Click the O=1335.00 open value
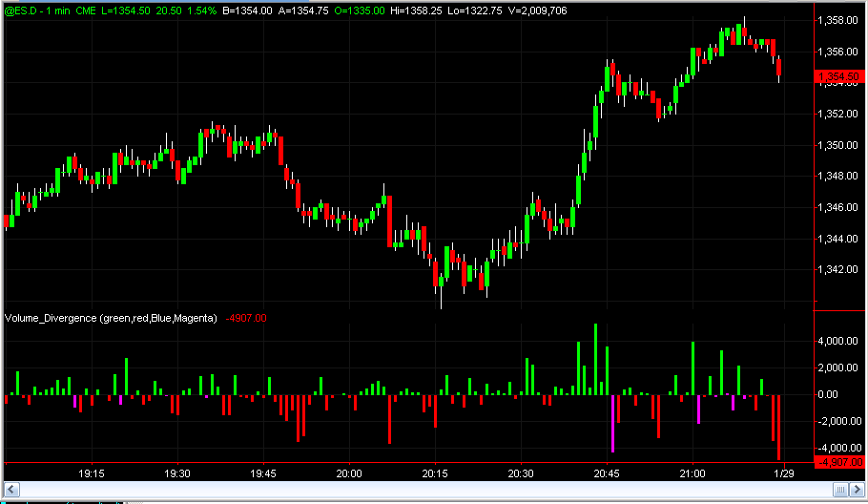This screenshot has width=868, height=504. [360, 10]
